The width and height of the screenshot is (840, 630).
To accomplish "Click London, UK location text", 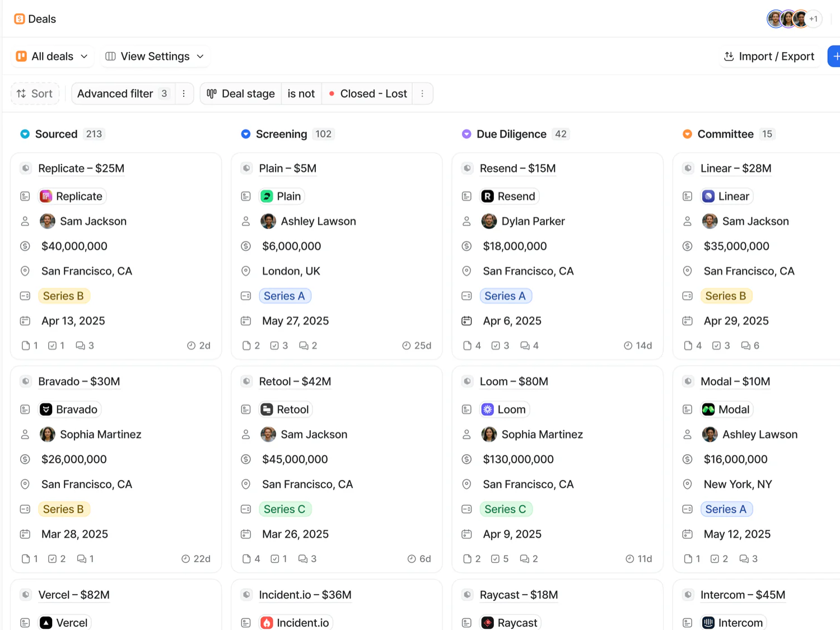I will pyautogui.click(x=291, y=272).
